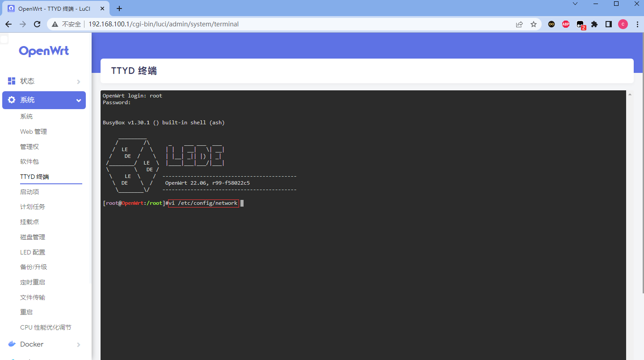Screen dimensions: 644x360
Task: Click the 'OpenWrt login: root' line
Action: [132, 96]
